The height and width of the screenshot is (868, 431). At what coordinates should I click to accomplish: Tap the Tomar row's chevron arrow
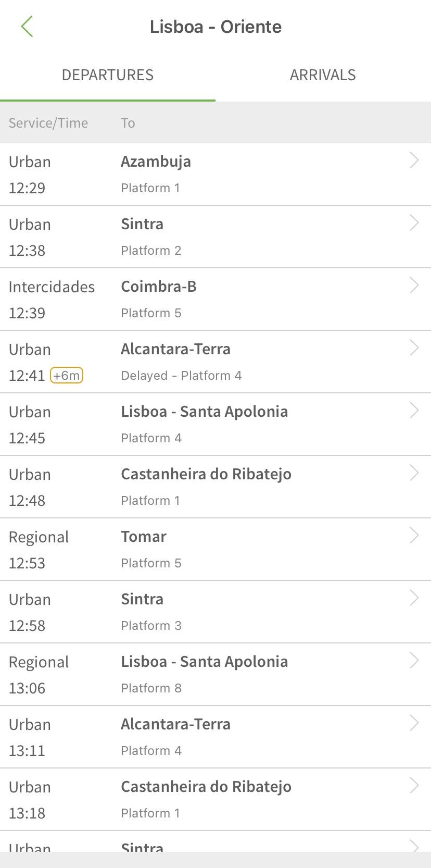coord(414,536)
